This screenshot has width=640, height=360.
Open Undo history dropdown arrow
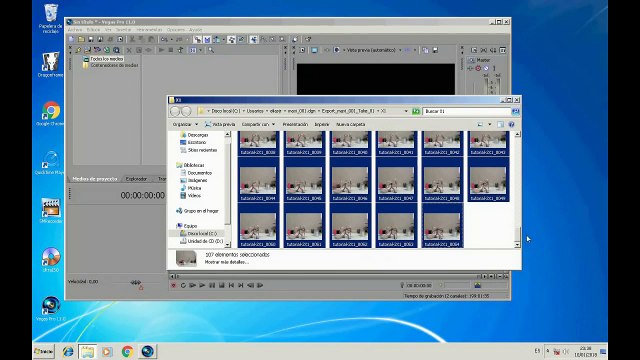click(171, 39)
